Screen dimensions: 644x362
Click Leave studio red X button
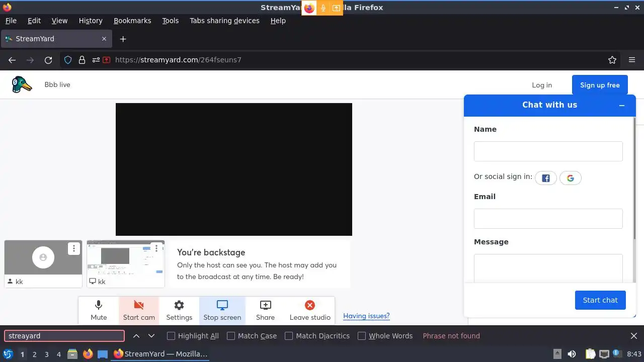pos(310,310)
